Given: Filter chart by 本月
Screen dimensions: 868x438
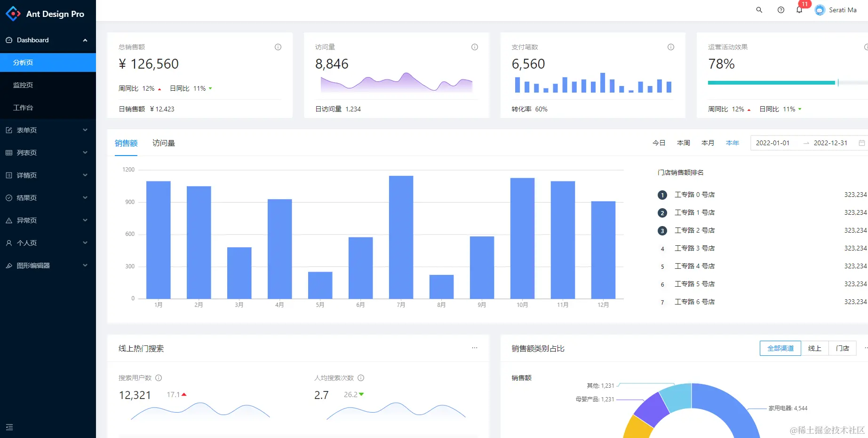Looking at the screenshot, I should pyautogui.click(x=708, y=143).
